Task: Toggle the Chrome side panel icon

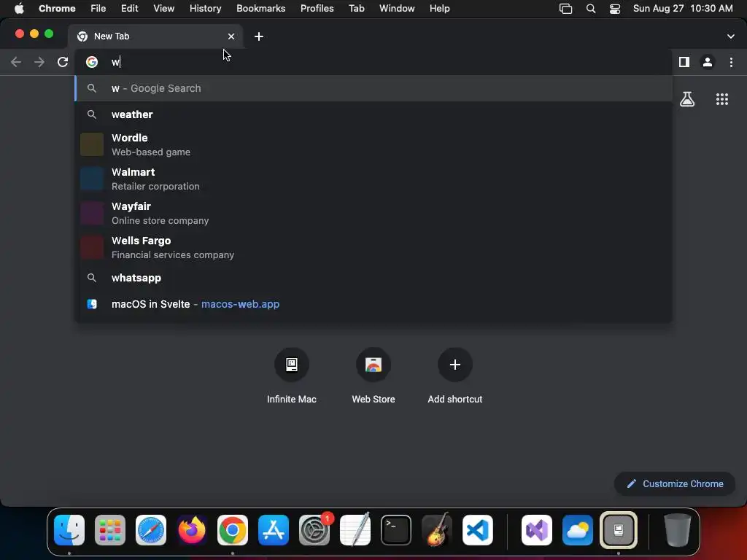Action: (x=684, y=62)
